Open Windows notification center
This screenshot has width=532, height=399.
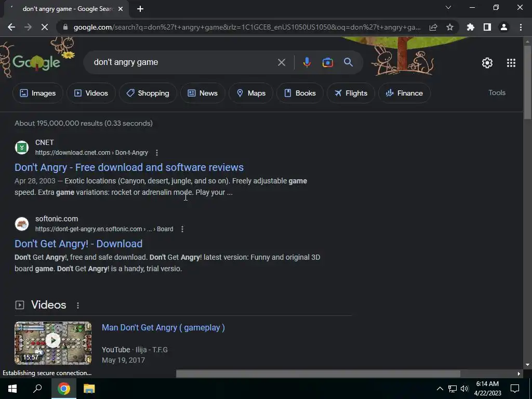click(515, 389)
